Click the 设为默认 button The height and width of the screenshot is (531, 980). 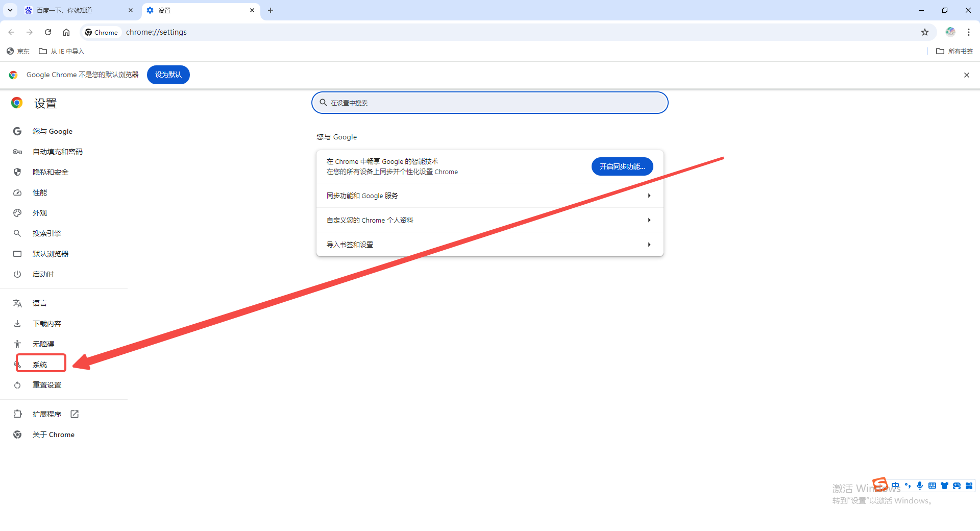point(168,75)
